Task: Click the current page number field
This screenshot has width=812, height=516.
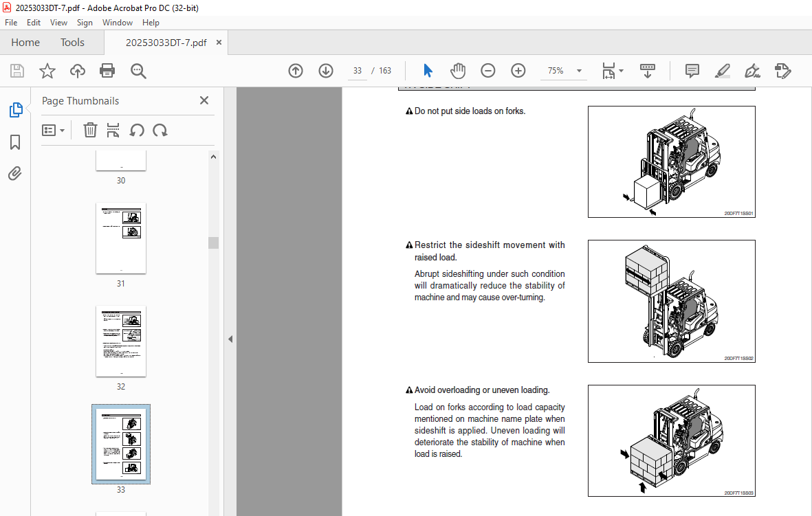Action: [x=358, y=71]
